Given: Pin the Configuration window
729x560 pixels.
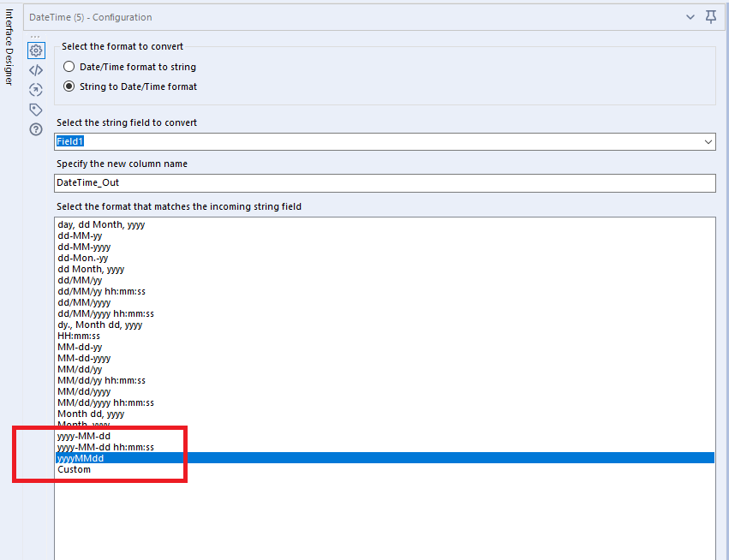Looking at the screenshot, I should (x=711, y=17).
